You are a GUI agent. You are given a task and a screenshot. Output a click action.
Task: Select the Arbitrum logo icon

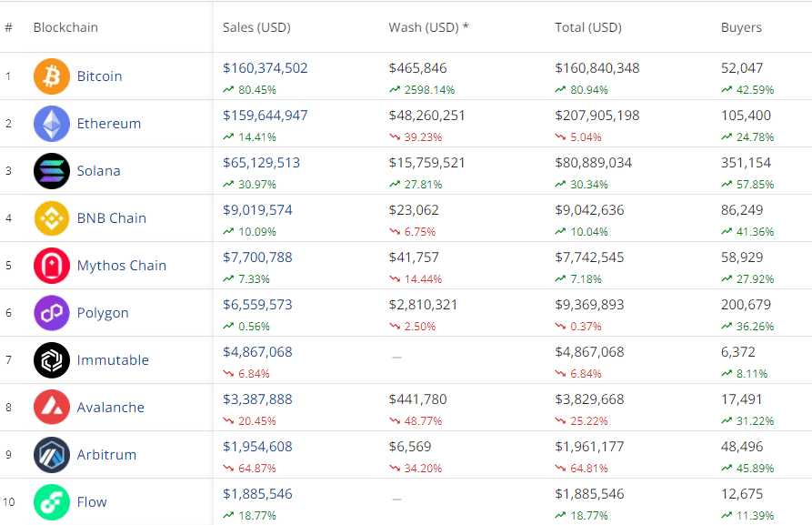(51, 455)
